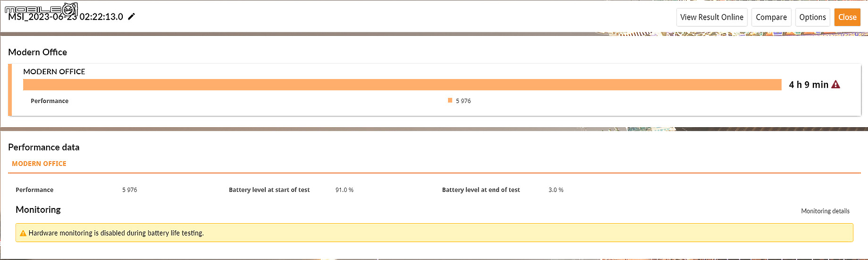Click the pencil edit icon beside result name
Image resolution: width=868 pixels, height=260 pixels.
(131, 17)
